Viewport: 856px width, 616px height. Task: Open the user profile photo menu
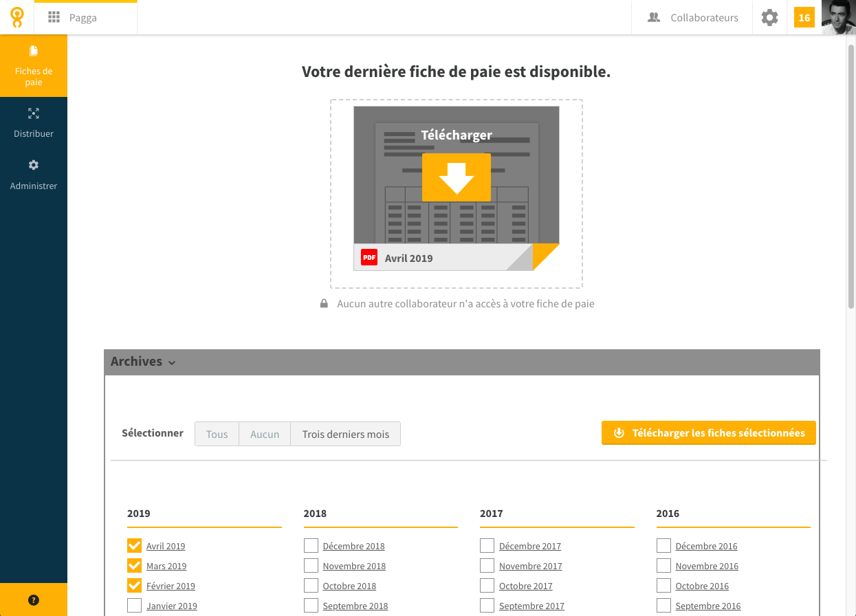[x=839, y=17]
